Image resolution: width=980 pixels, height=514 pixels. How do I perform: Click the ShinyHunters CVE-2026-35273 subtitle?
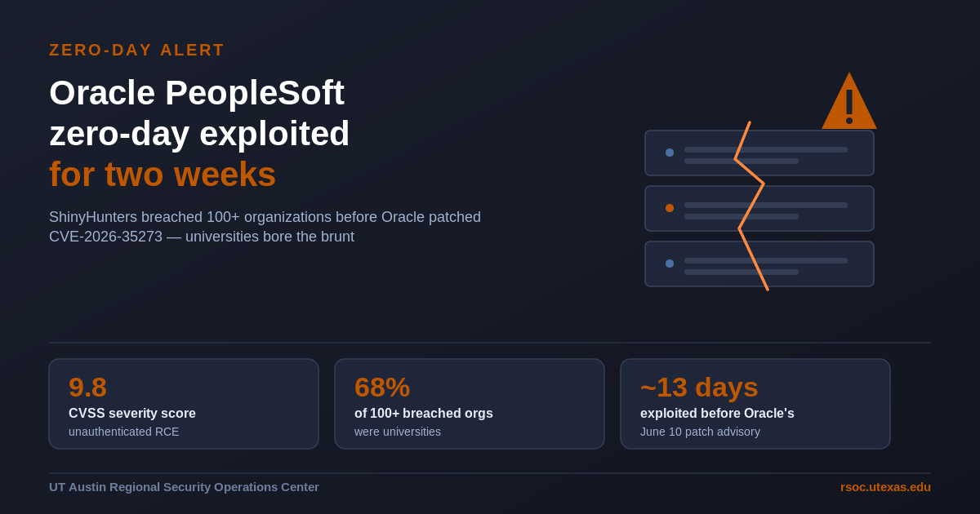[265, 227]
